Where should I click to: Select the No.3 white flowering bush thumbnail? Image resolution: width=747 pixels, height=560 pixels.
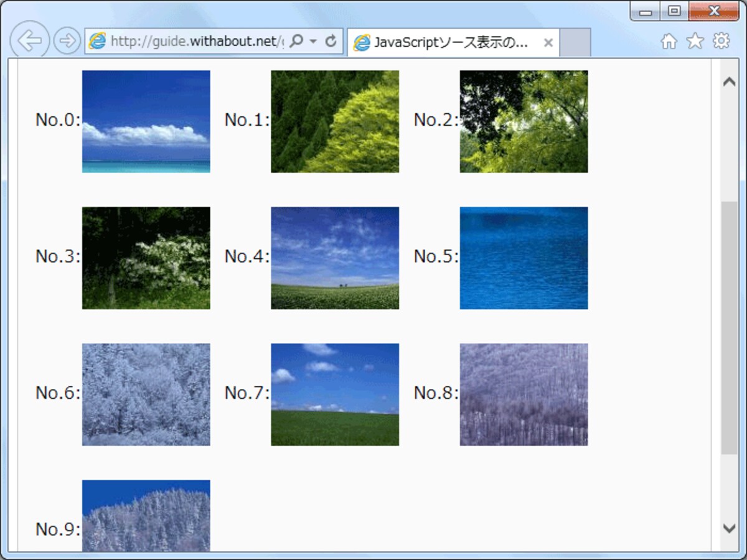(x=146, y=258)
